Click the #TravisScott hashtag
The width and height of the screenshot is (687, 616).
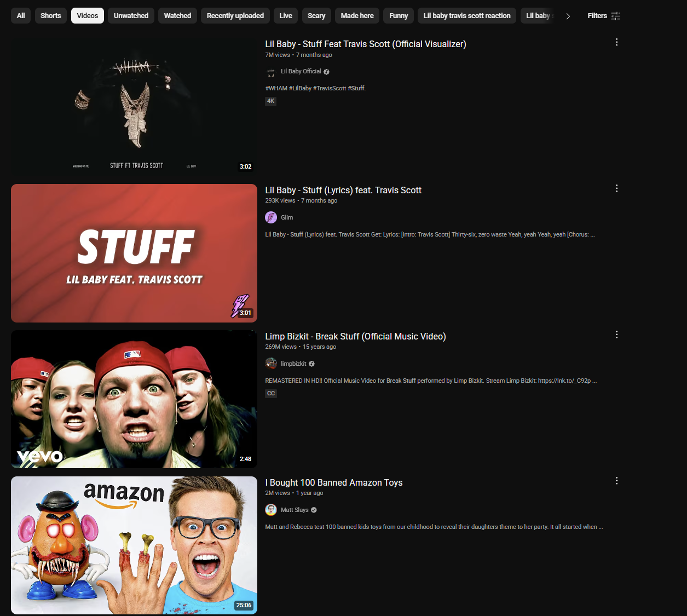330,88
